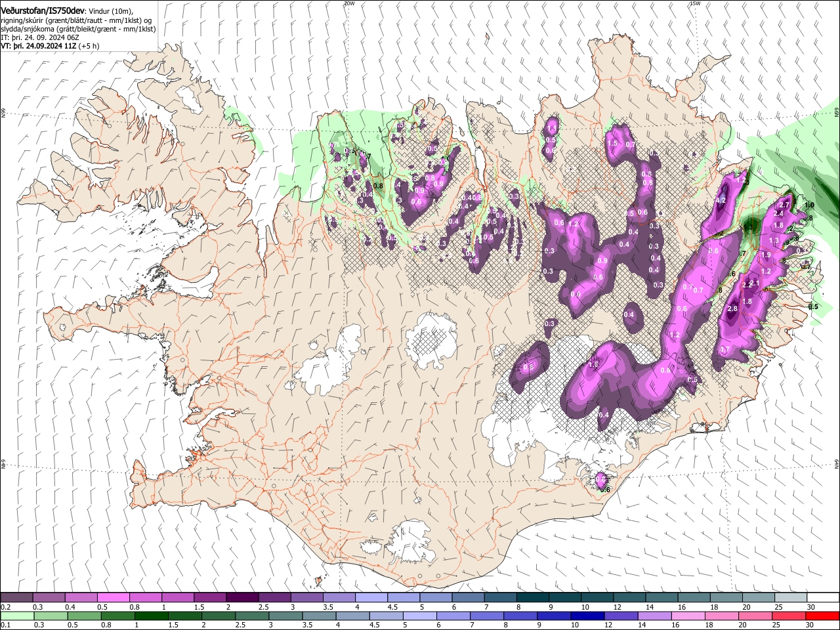Click the 2.7 precipitation value near east coast
This screenshot has height=630, width=840.
(x=784, y=205)
